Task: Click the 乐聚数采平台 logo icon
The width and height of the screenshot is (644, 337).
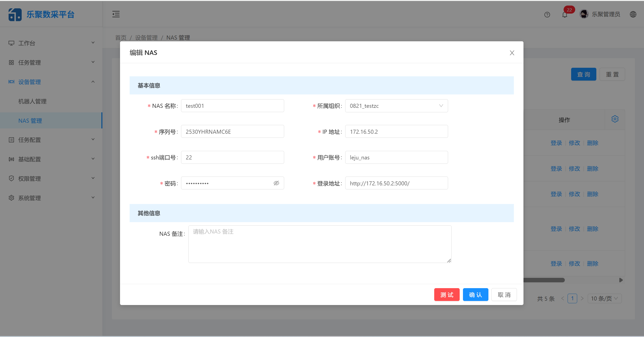Action: [15, 15]
